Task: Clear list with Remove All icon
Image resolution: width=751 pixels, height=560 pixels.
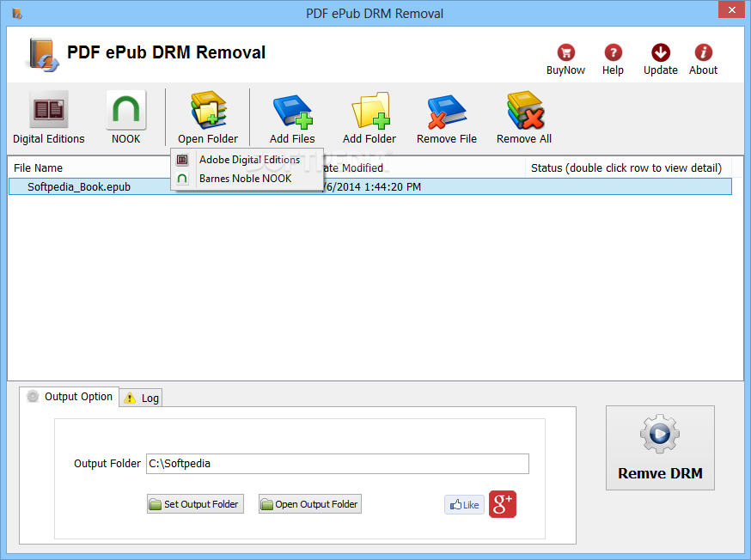Action: click(x=524, y=118)
